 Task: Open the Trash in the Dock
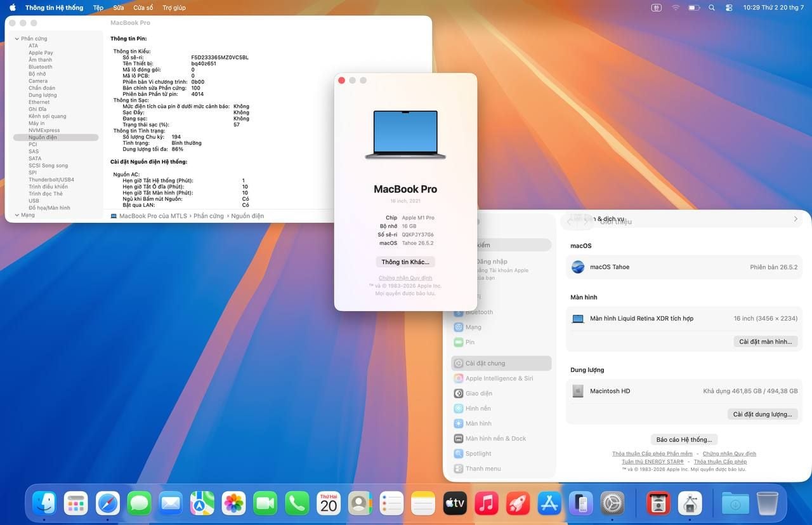click(x=767, y=503)
